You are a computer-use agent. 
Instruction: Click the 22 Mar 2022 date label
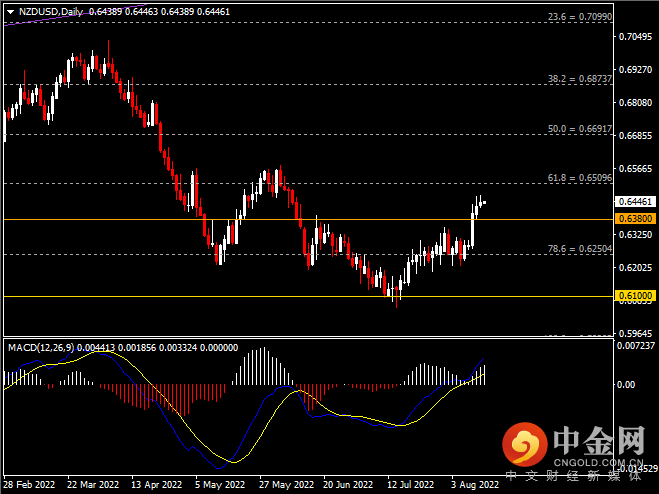point(93,485)
